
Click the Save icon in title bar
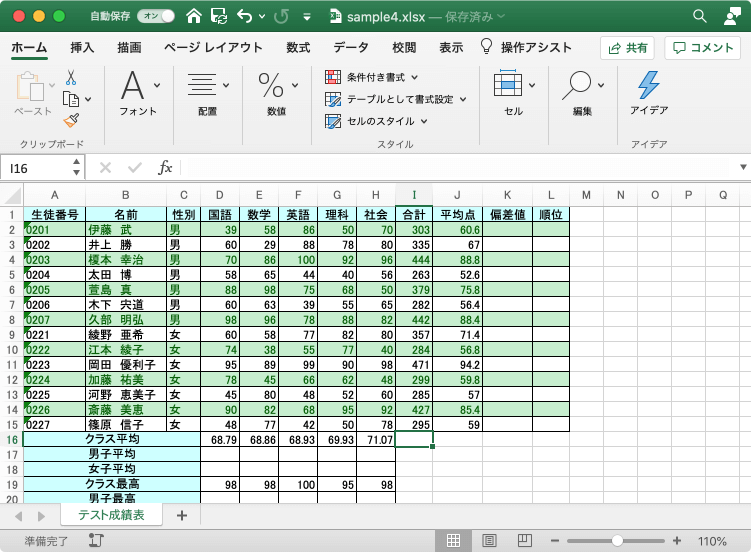[x=219, y=16]
